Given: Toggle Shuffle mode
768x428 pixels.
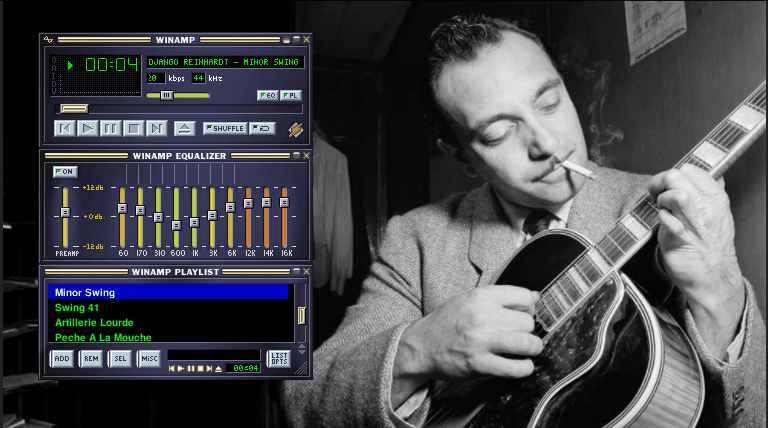Looking at the screenshot, I should pyautogui.click(x=225, y=128).
